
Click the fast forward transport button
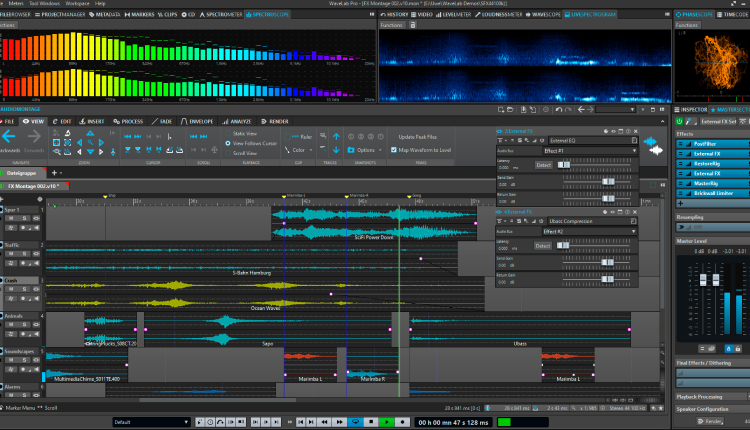[x=340, y=422]
